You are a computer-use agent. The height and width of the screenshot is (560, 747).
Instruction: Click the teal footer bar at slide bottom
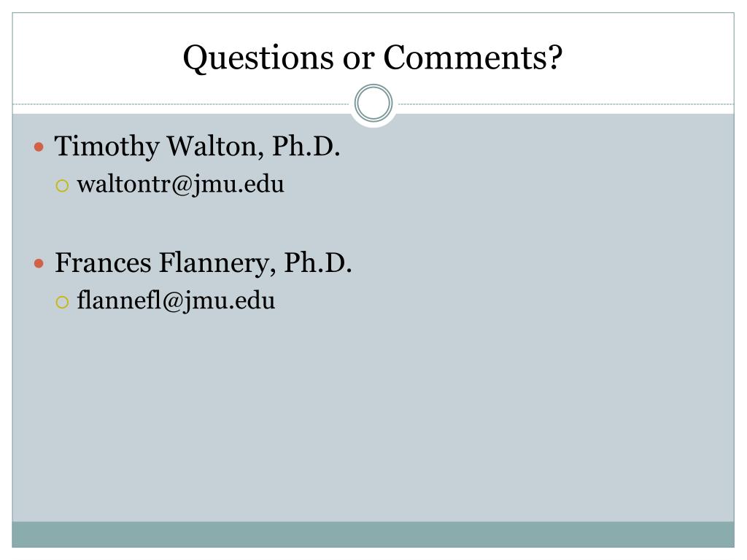(x=373, y=534)
